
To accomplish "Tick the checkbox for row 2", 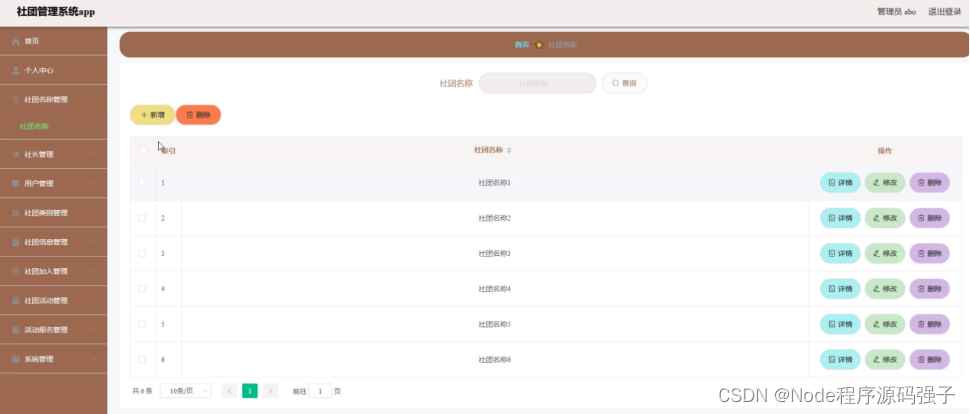I will tap(142, 218).
